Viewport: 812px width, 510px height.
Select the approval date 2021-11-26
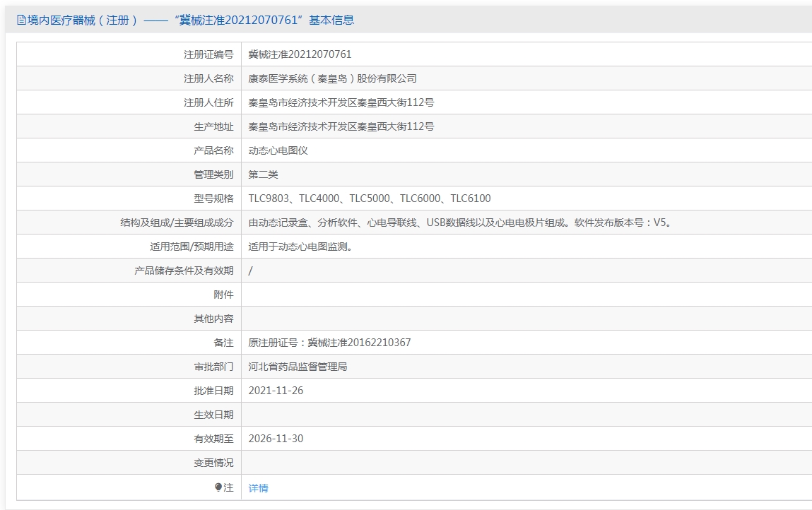[x=276, y=391]
